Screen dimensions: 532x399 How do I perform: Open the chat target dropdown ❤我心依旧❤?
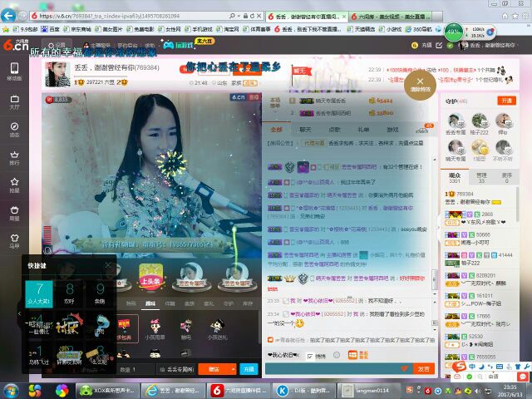[283, 355]
